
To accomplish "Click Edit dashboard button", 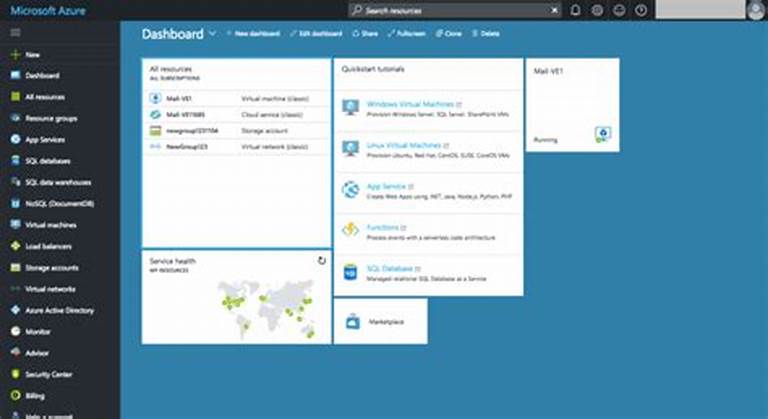I will (x=316, y=33).
